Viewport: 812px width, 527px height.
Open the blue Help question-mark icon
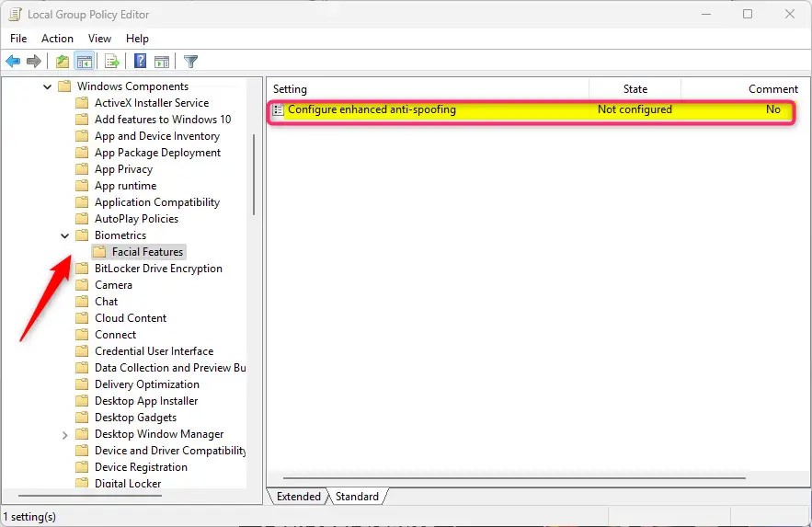coord(141,61)
